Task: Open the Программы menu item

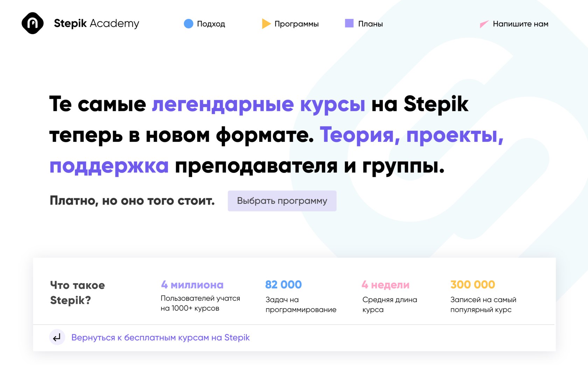Action: tap(296, 24)
